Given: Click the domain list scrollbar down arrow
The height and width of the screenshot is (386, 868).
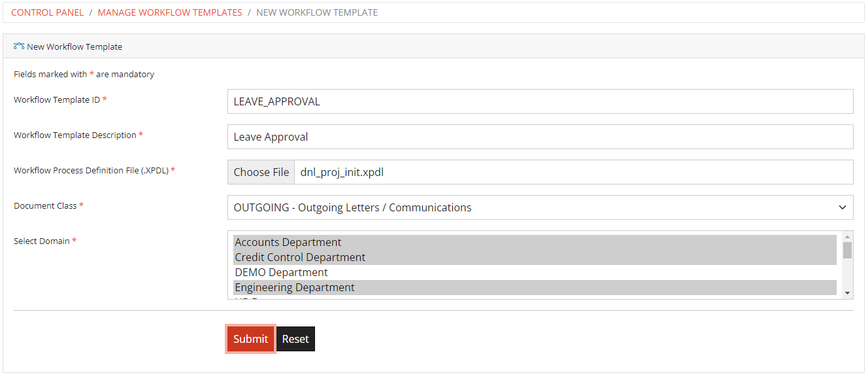Looking at the screenshot, I should tap(846, 293).
